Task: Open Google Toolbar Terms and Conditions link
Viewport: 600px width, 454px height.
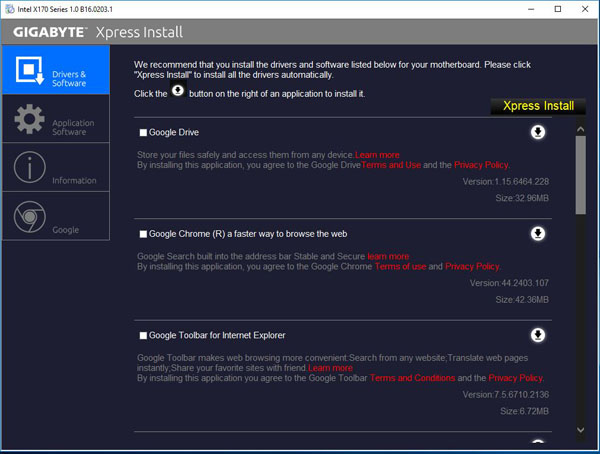Action: point(412,378)
